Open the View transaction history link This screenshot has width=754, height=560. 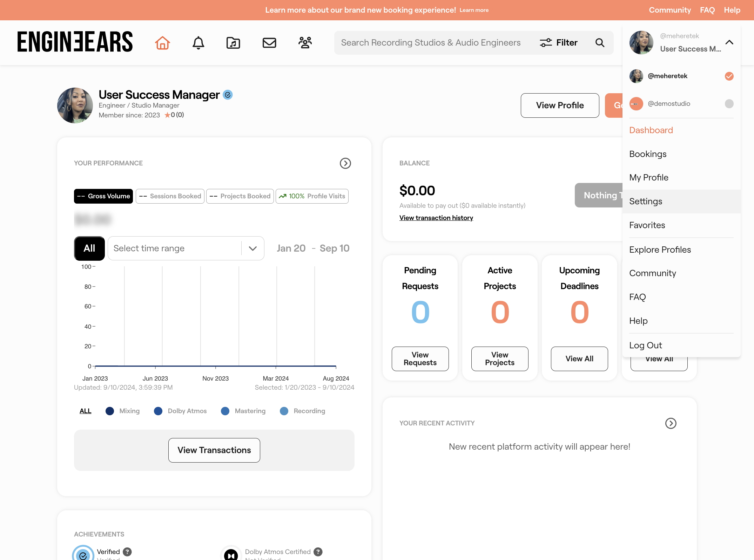coord(436,218)
